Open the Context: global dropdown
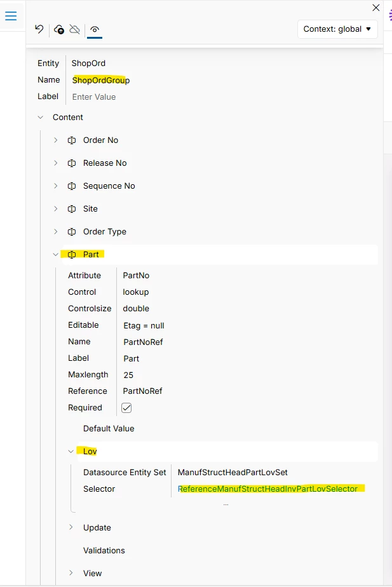 click(x=337, y=29)
